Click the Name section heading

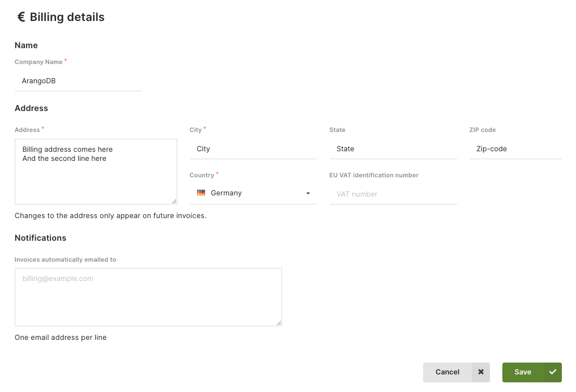[x=26, y=45]
